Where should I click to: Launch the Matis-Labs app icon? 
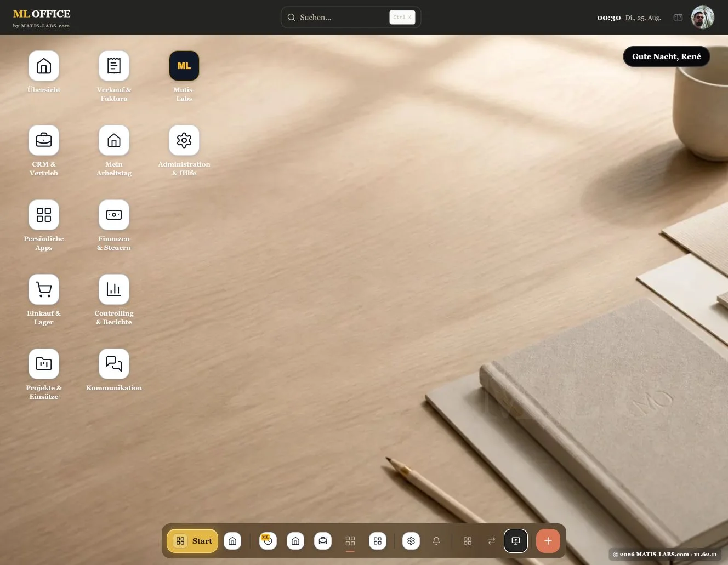[184, 66]
